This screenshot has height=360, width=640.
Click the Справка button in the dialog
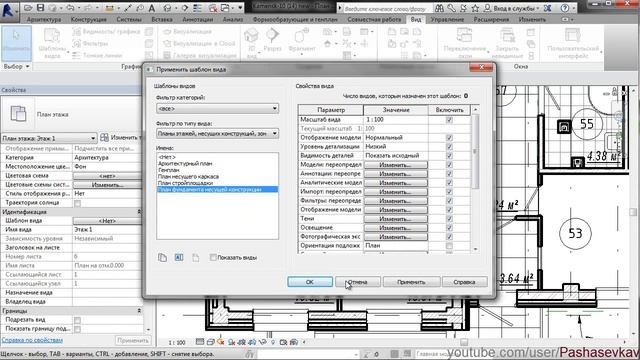[464, 282]
